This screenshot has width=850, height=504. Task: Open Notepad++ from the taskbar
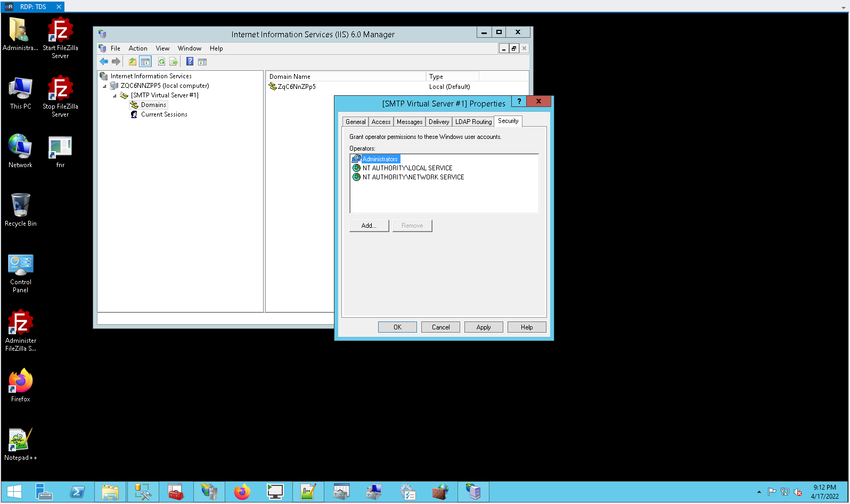(308, 492)
